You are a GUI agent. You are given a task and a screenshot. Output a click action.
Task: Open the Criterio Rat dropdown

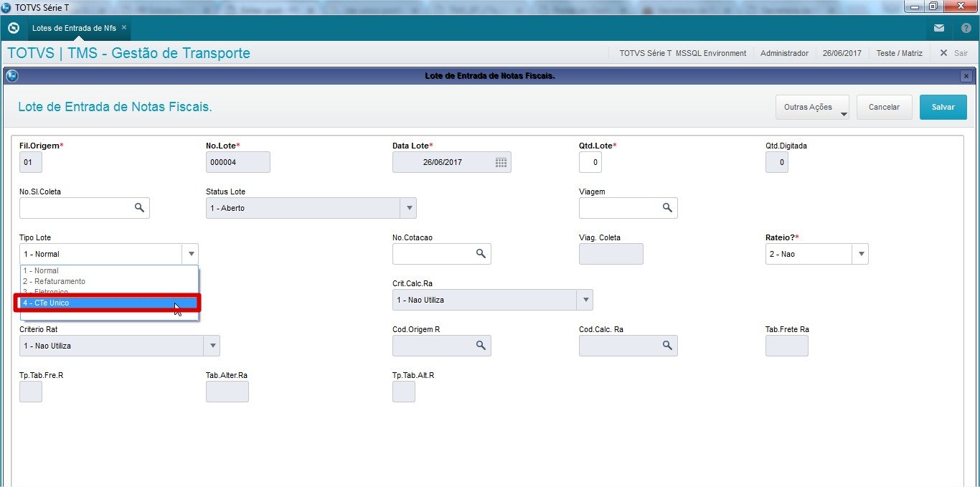tap(212, 346)
